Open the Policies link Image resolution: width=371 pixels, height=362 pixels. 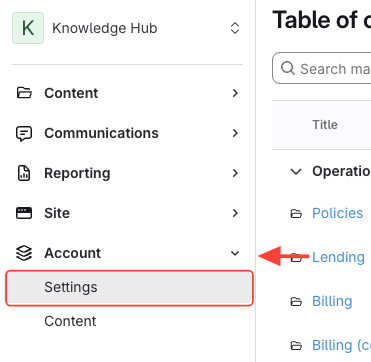point(337,213)
